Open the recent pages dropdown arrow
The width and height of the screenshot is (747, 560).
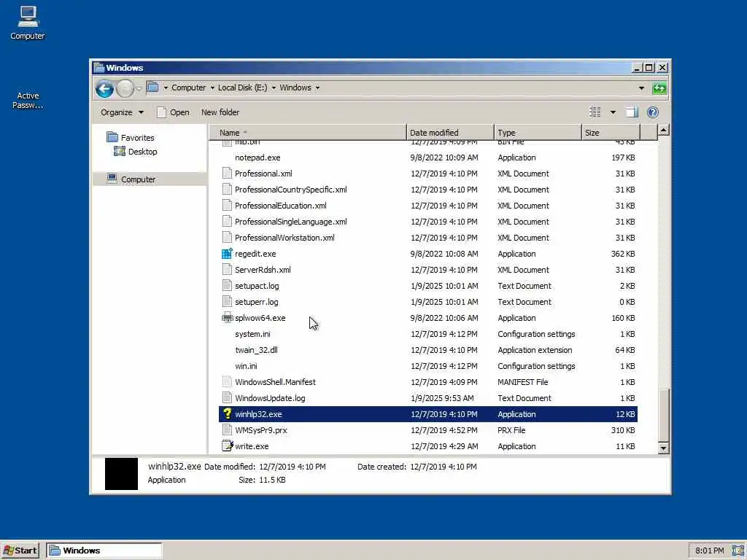(139, 88)
